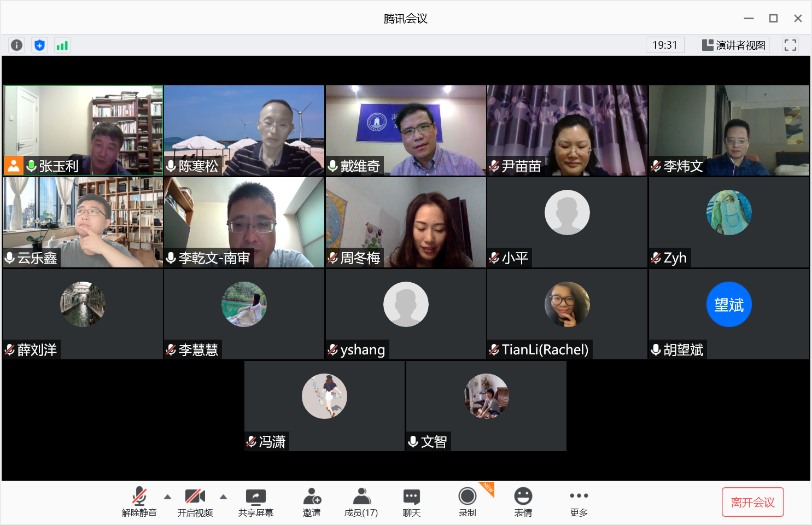Select 云乐鑫 video tile
Viewport: 812px width, 525px height.
[x=83, y=222]
